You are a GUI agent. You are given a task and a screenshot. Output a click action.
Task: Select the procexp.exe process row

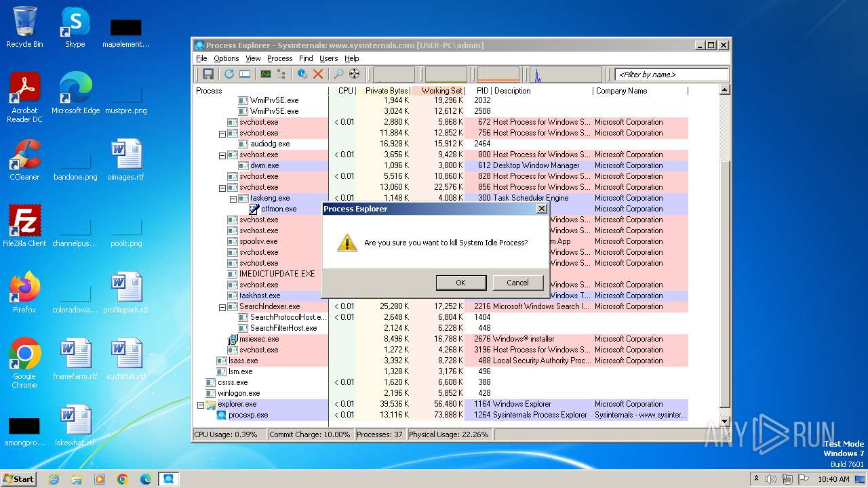(441, 415)
